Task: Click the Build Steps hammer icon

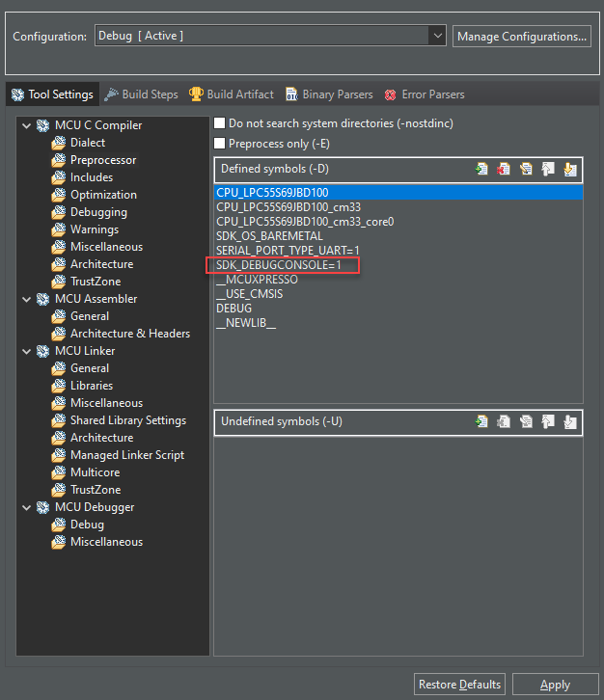Action: pyautogui.click(x=111, y=94)
